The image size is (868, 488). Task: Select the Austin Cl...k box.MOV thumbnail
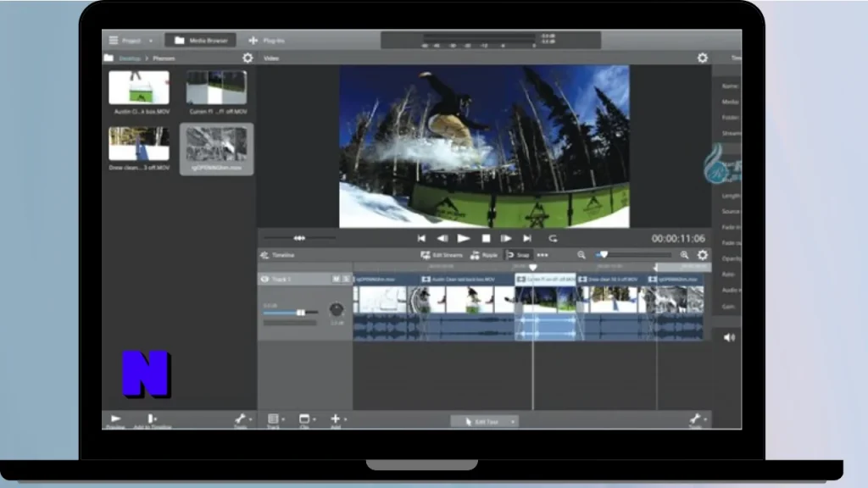click(139, 87)
